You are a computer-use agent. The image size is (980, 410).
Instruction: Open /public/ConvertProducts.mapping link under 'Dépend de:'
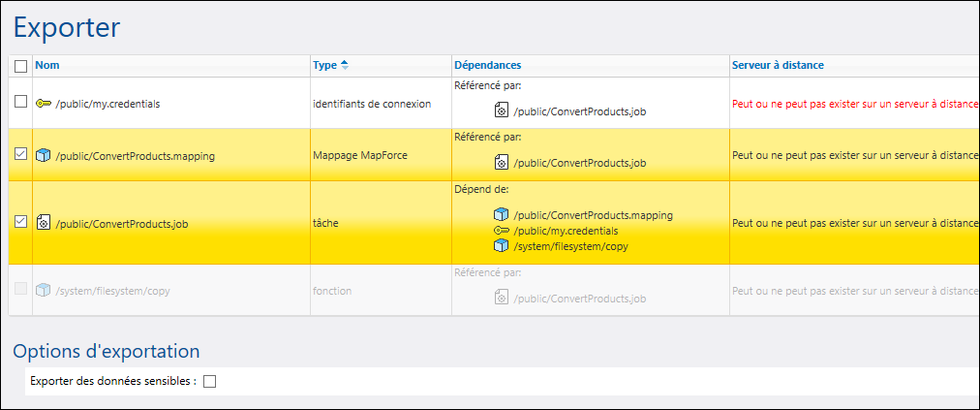coord(593,215)
